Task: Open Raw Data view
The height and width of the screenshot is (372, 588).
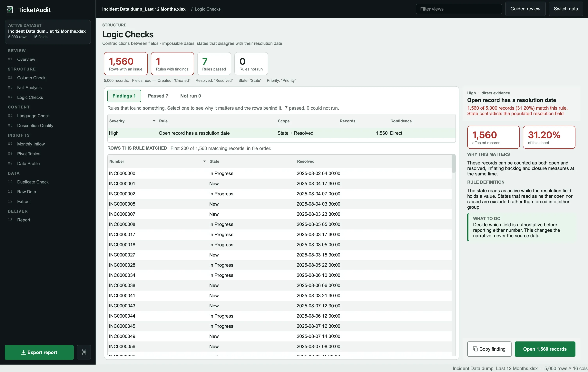Action: tap(27, 192)
